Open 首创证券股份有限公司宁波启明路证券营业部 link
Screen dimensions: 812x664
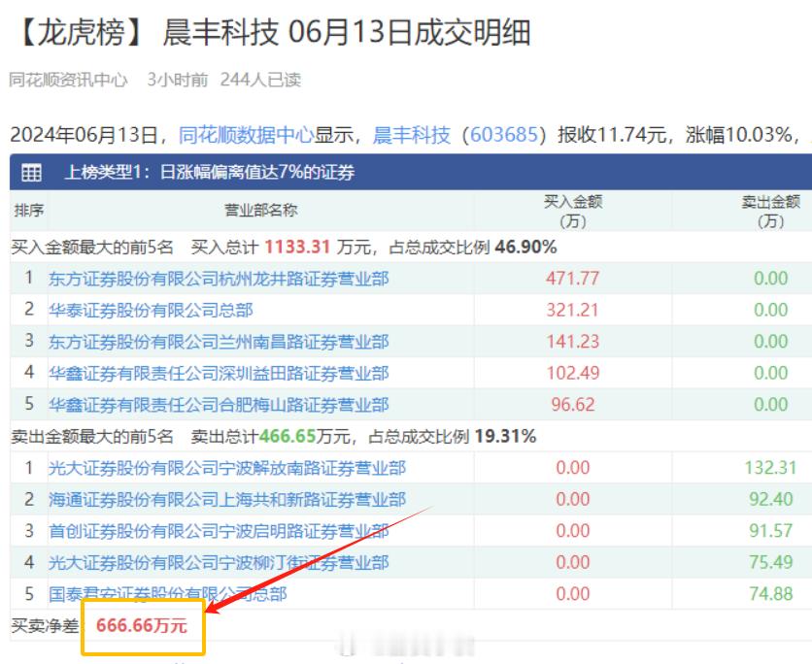click(219, 531)
